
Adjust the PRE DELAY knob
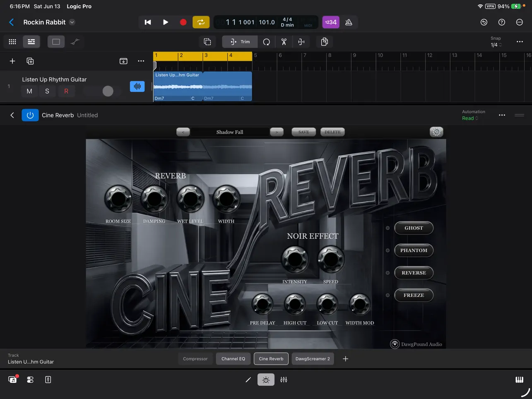coord(262,304)
